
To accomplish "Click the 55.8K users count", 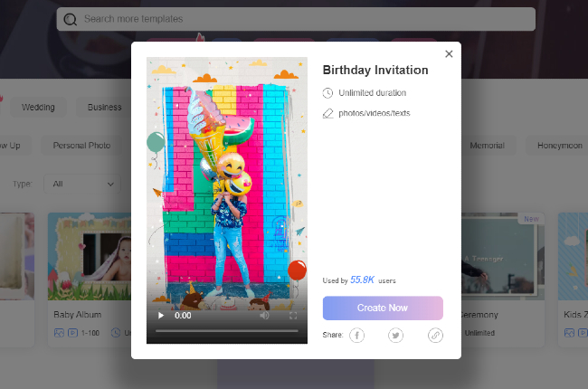I will click(362, 280).
